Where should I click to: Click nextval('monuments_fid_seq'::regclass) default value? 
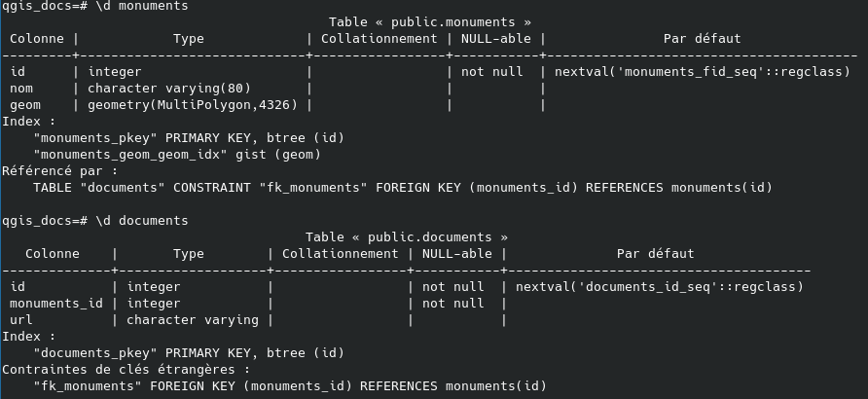(702, 72)
